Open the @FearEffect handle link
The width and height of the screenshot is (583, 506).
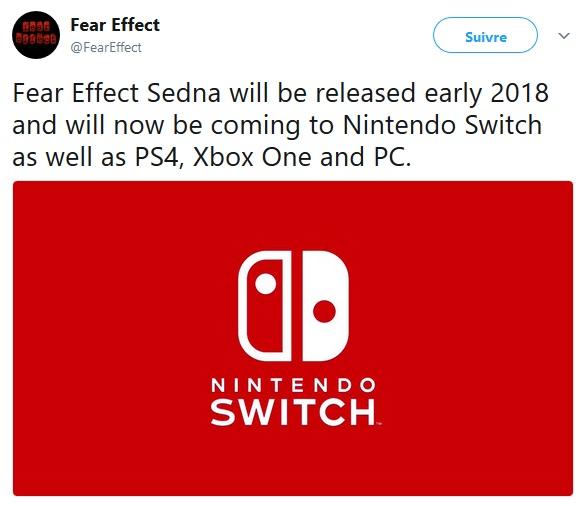106,47
